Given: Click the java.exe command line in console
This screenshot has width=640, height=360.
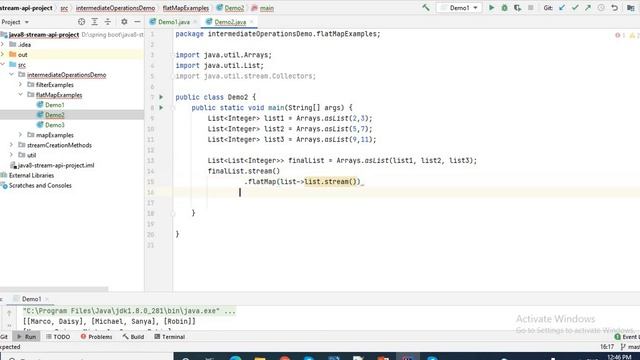Looking at the screenshot, I should 129,311.
